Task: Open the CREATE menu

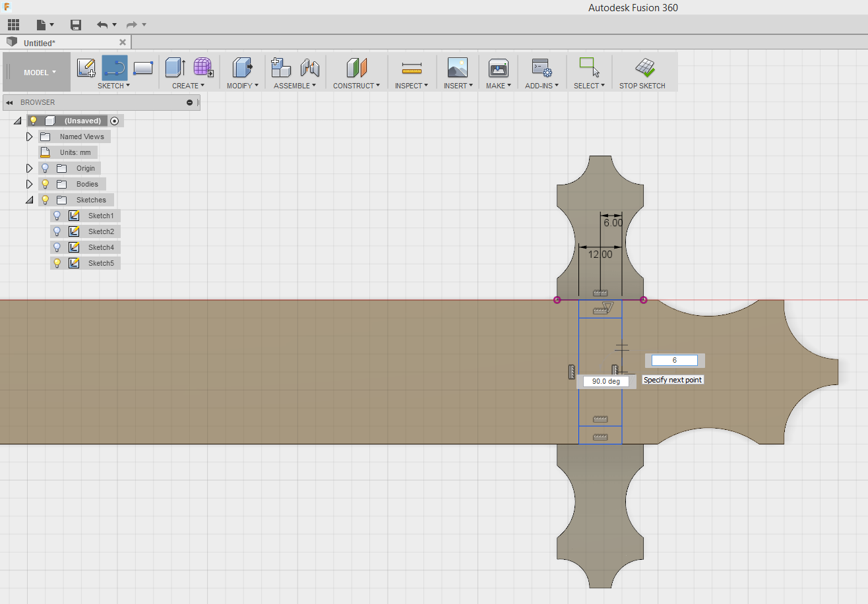Action: (x=188, y=86)
